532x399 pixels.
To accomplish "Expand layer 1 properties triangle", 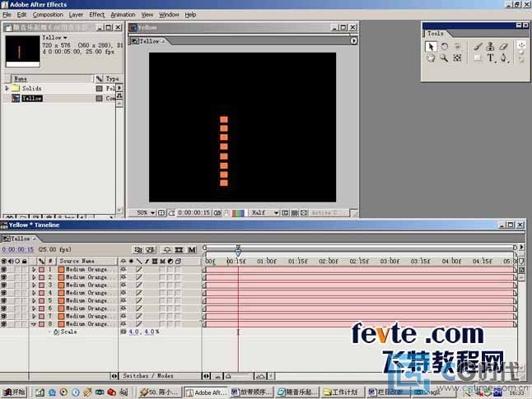I will tap(34, 270).
